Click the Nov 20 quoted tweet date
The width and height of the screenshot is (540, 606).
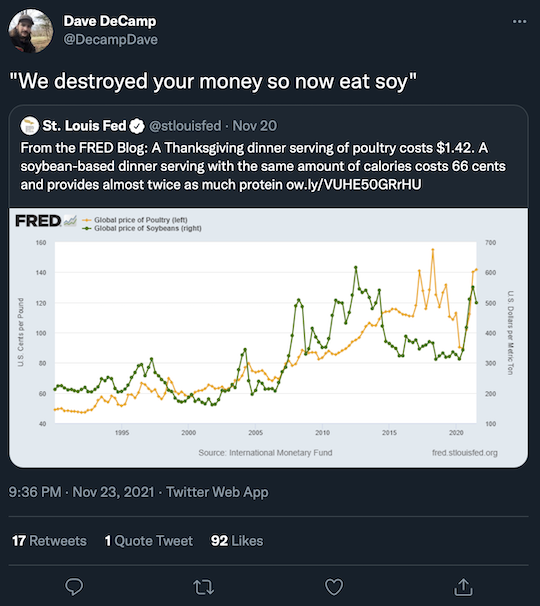click(255, 126)
